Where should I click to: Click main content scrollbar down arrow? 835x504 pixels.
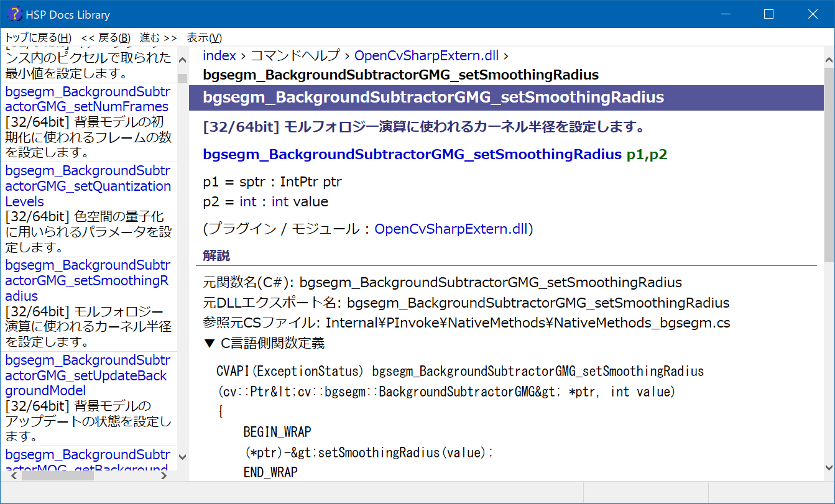pyautogui.click(x=829, y=467)
